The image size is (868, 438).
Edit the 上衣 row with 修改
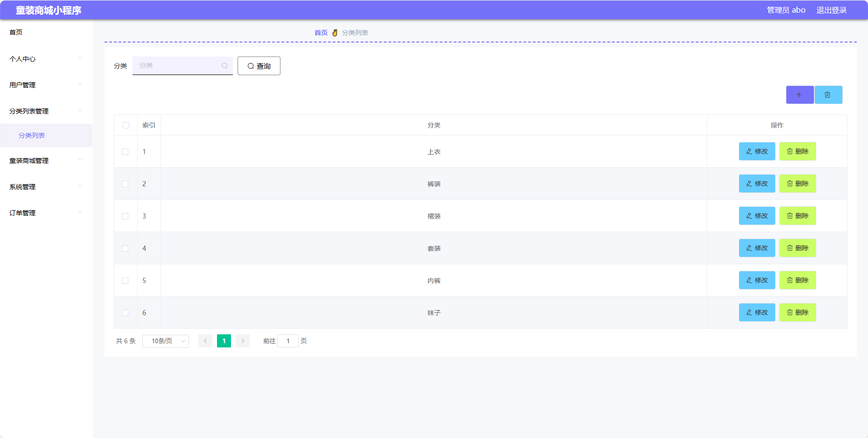(757, 151)
